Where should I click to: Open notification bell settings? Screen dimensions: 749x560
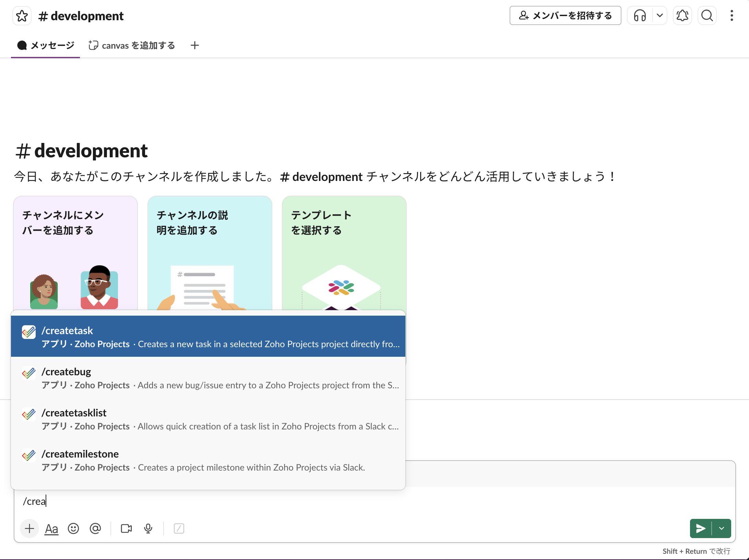click(x=682, y=16)
